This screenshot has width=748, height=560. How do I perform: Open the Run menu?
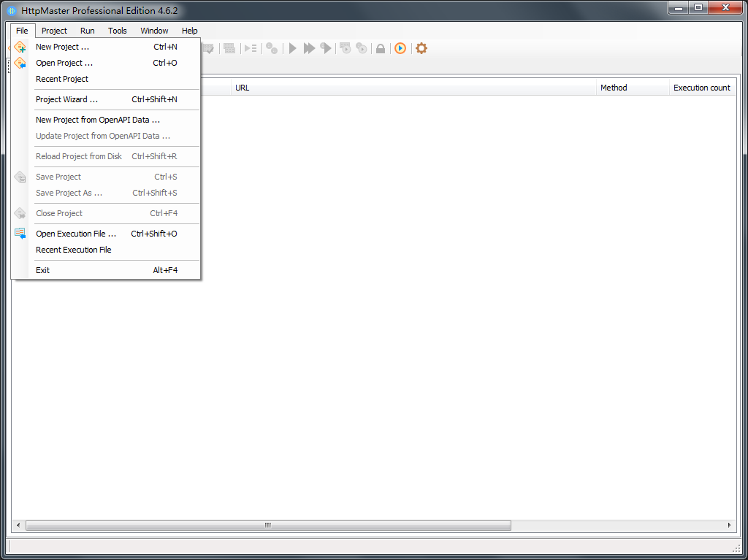coord(88,31)
